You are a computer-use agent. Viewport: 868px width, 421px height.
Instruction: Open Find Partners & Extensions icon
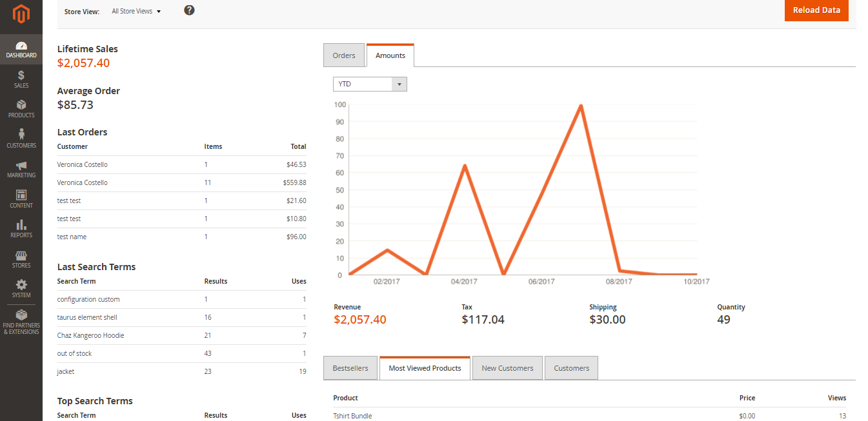coord(21,316)
